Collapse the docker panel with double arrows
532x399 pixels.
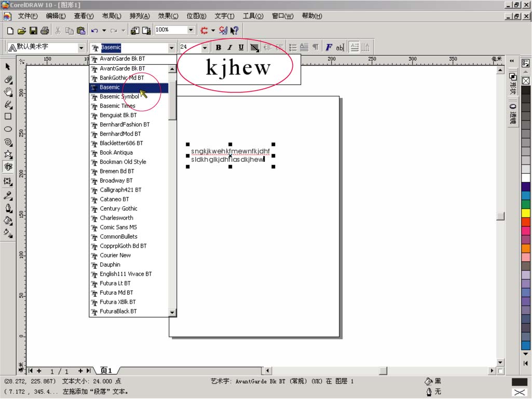pyautogui.click(x=512, y=61)
